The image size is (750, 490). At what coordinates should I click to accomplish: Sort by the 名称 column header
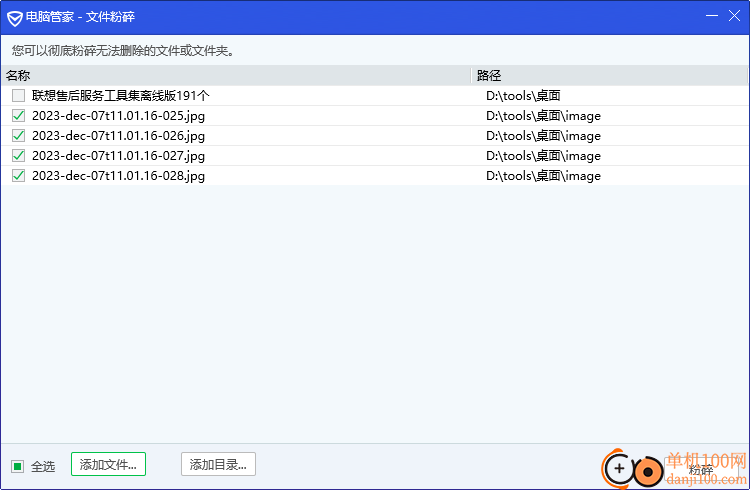click(x=236, y=76)
